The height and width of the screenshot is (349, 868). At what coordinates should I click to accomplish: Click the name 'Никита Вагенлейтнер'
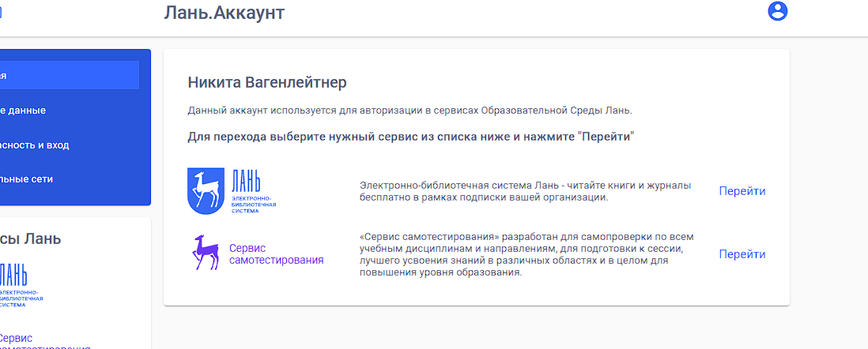point(267,82)
